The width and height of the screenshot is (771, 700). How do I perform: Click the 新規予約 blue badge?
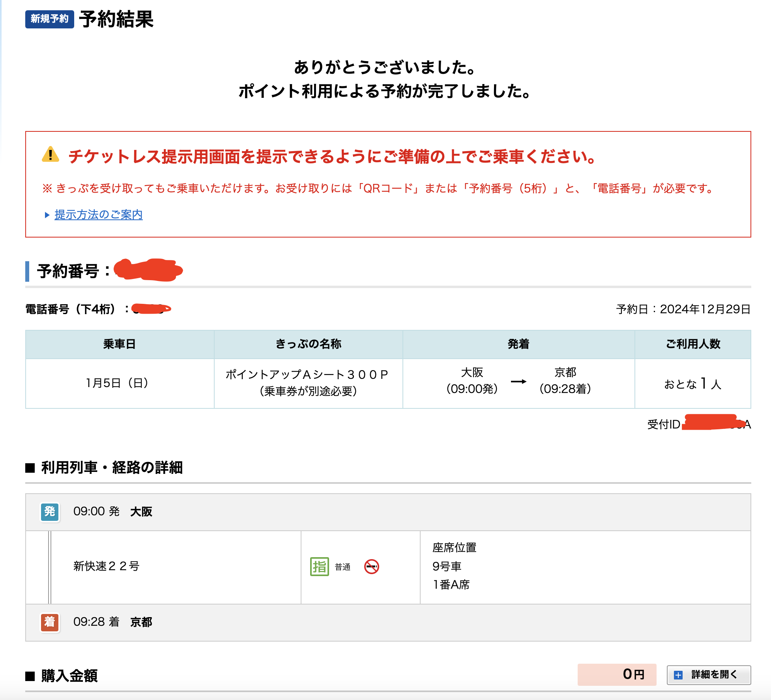[50, 19]
